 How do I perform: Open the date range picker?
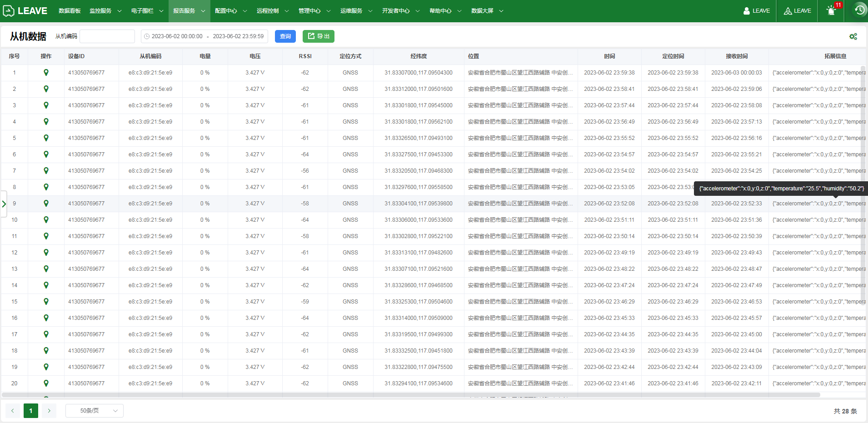(205, 36)
